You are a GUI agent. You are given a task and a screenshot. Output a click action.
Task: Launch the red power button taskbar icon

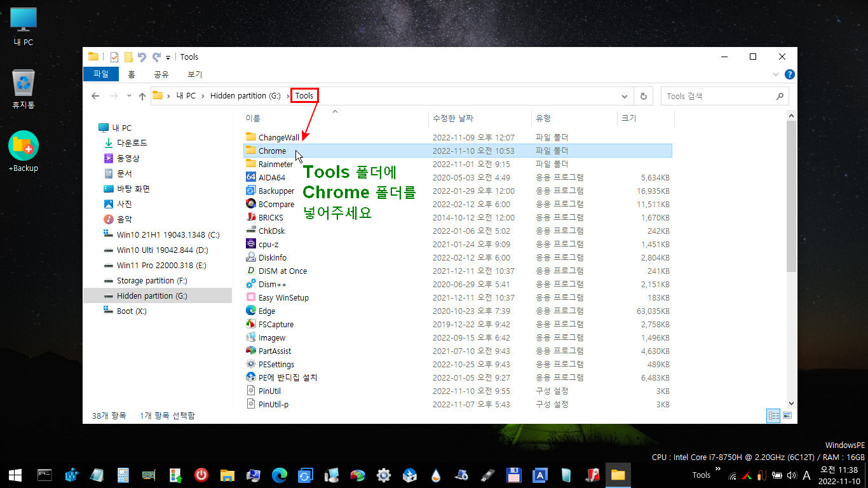pyautogui.click(x=201, y=475)
